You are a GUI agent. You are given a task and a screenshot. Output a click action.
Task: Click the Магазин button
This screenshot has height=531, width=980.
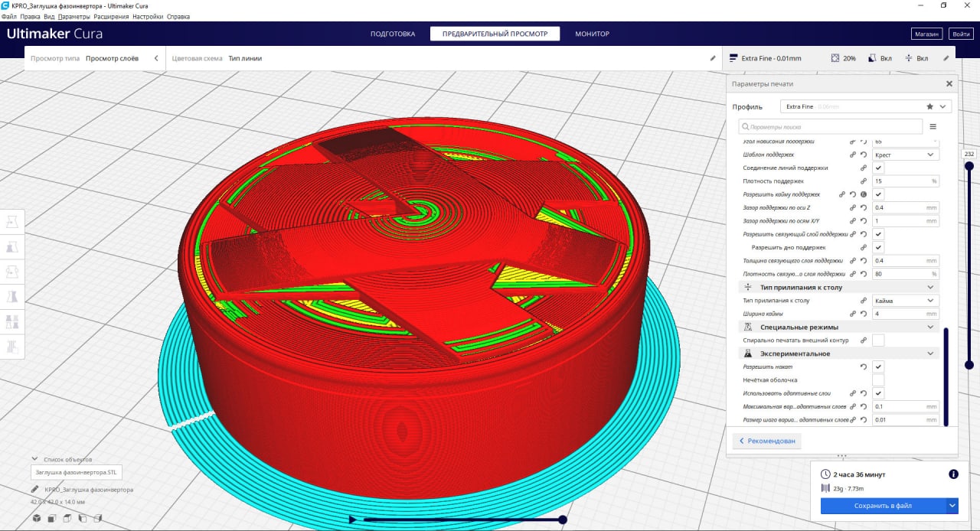click(x=926, y=34)
